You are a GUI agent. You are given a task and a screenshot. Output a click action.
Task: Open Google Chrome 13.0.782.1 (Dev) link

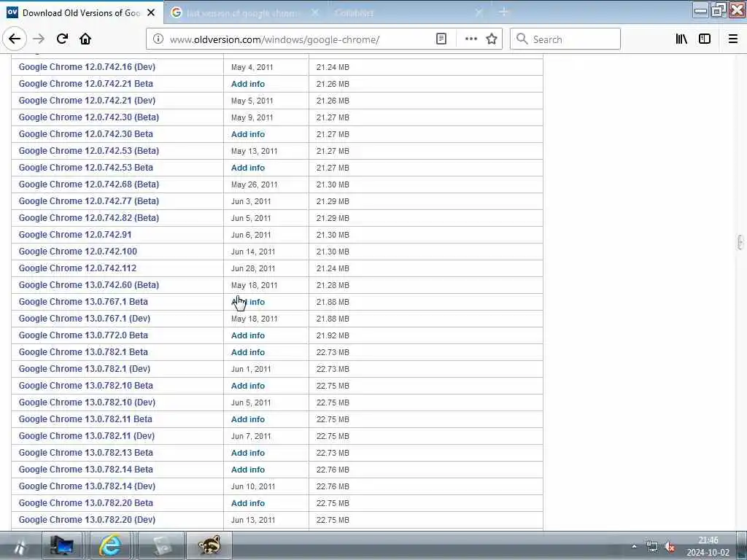pos(85,368)
